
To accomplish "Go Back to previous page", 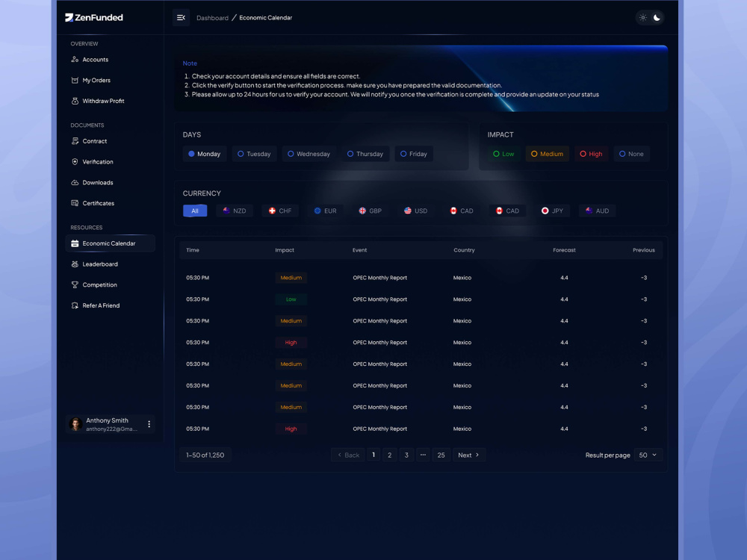I will [x=348, y=455].
